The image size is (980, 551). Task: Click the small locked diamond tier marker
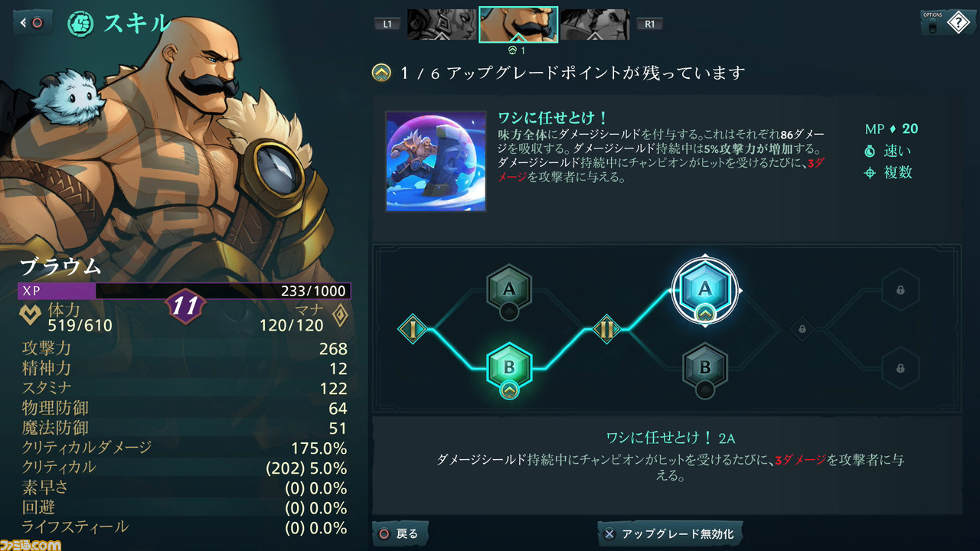802,330
